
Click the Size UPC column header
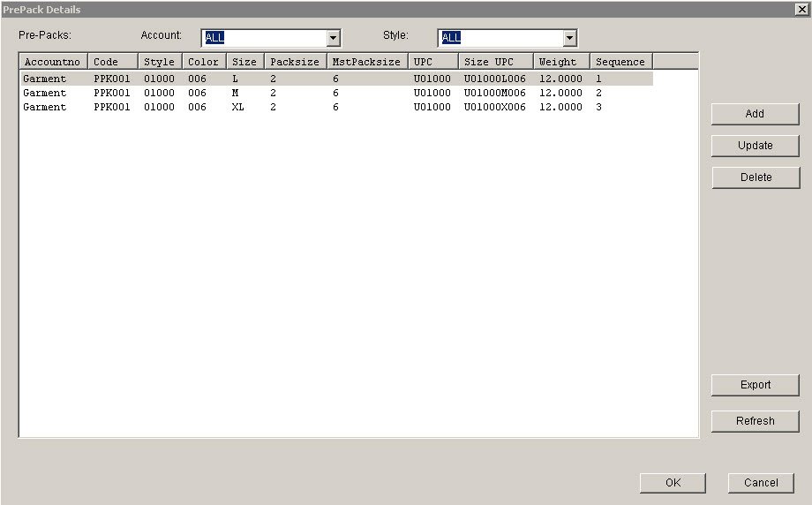(x=496, y=62)
